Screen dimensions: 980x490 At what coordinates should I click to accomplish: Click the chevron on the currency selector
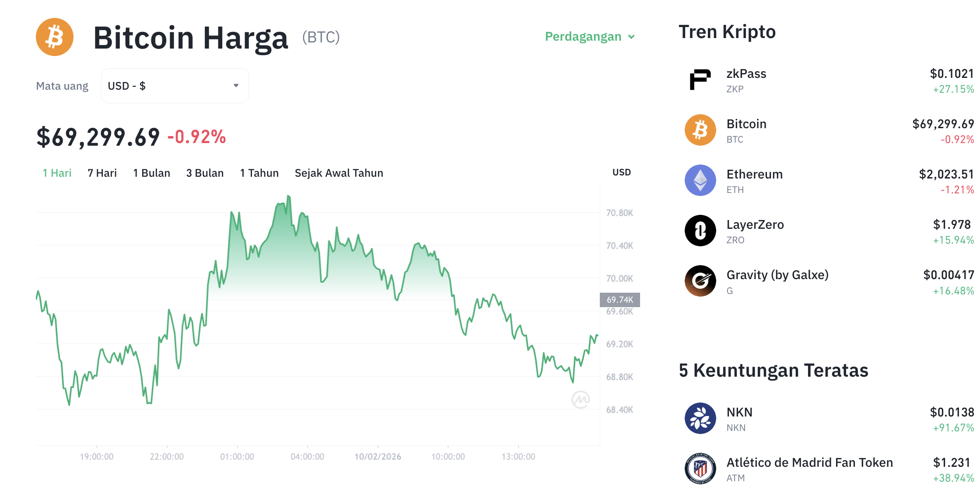pyautogui.click(x=235, y=86)
